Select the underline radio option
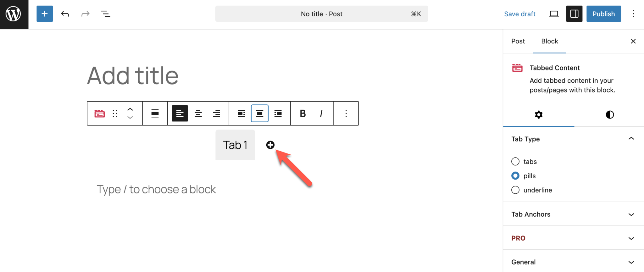Image resolution: width=644 pixels, height=272 pixels. pyautogui.click(x=515, y=190)
